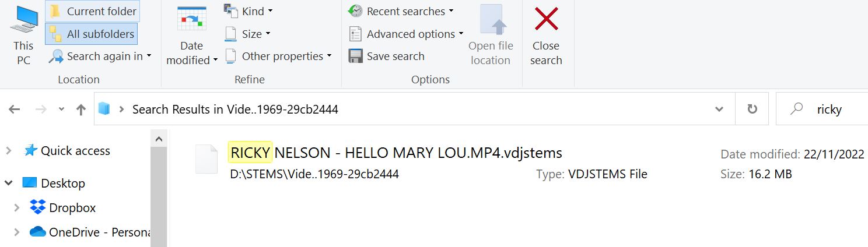Open the Search again in dropdown
The height and width of the screenshot is (247, 868).
(100, 57)
